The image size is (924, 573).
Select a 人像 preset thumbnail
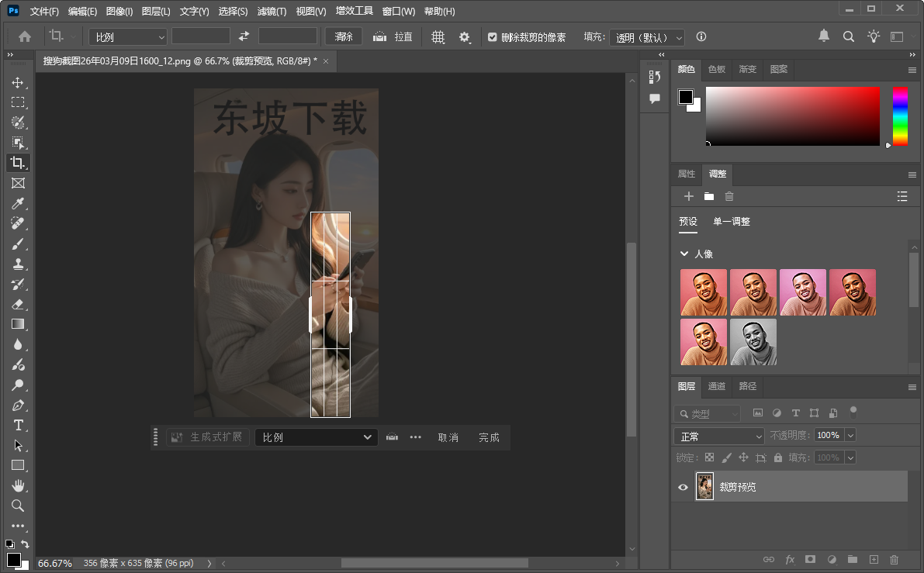[x=704, y=292]
